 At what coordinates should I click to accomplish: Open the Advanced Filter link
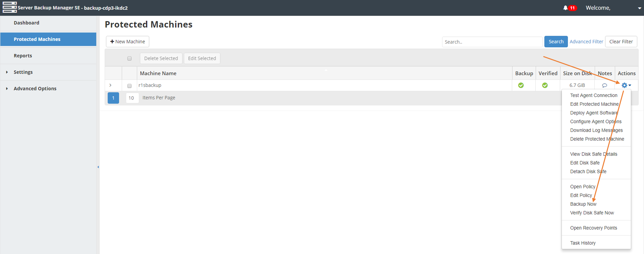pyautogui.click(x=586, y=42)
